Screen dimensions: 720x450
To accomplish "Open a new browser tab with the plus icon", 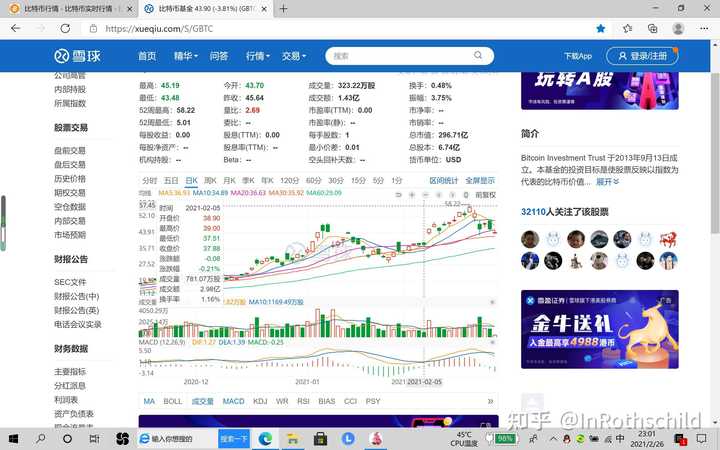I will (x=283, y=9).
